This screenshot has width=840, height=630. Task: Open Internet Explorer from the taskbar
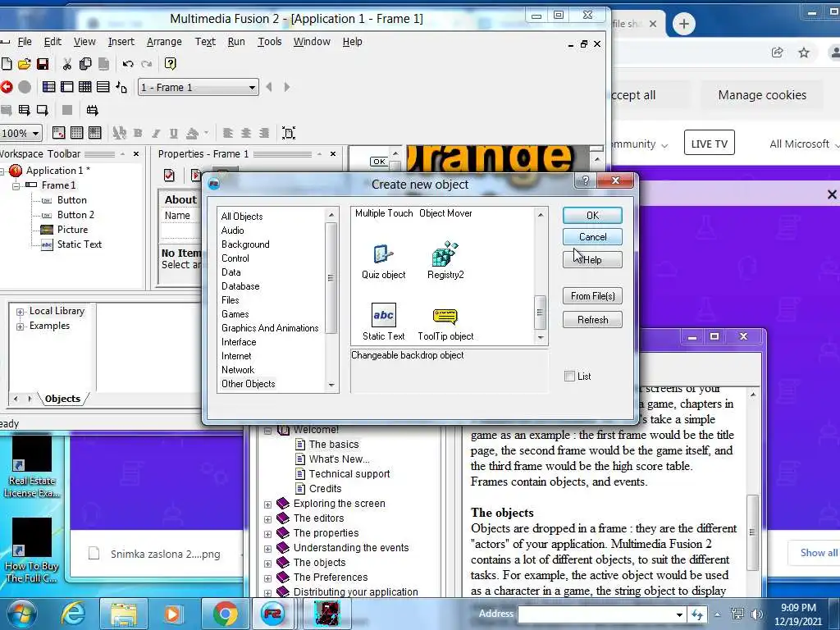pos(73,614)
